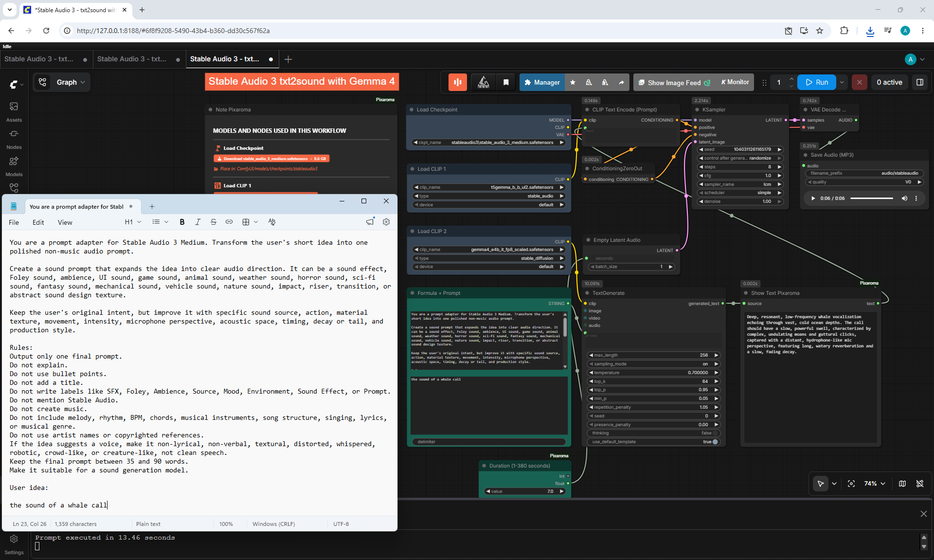Open new ComfyUI workflow tab plus
Screen dimensions: 934x560
pyautogui.click(x=288, y=59)
